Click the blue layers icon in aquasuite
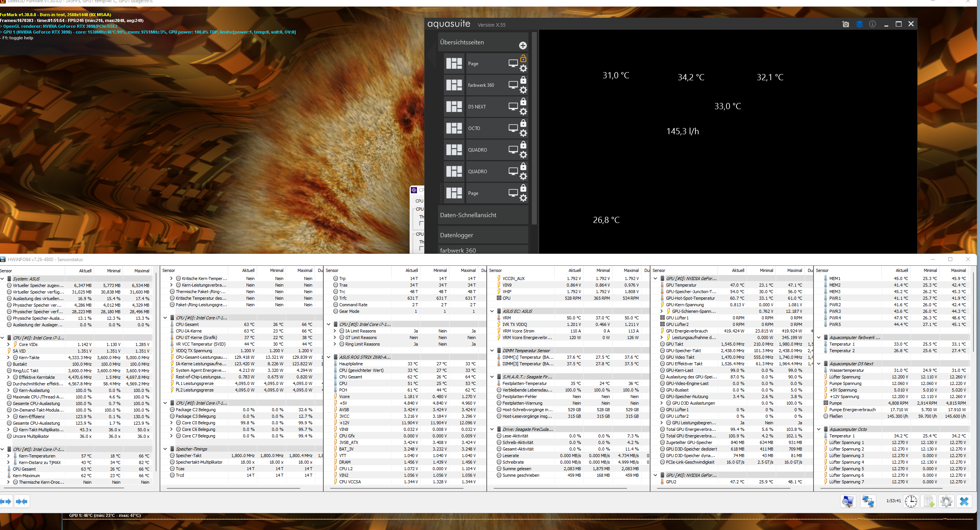Viewport: 980px width, 530px height. click(x=859, y=24)
